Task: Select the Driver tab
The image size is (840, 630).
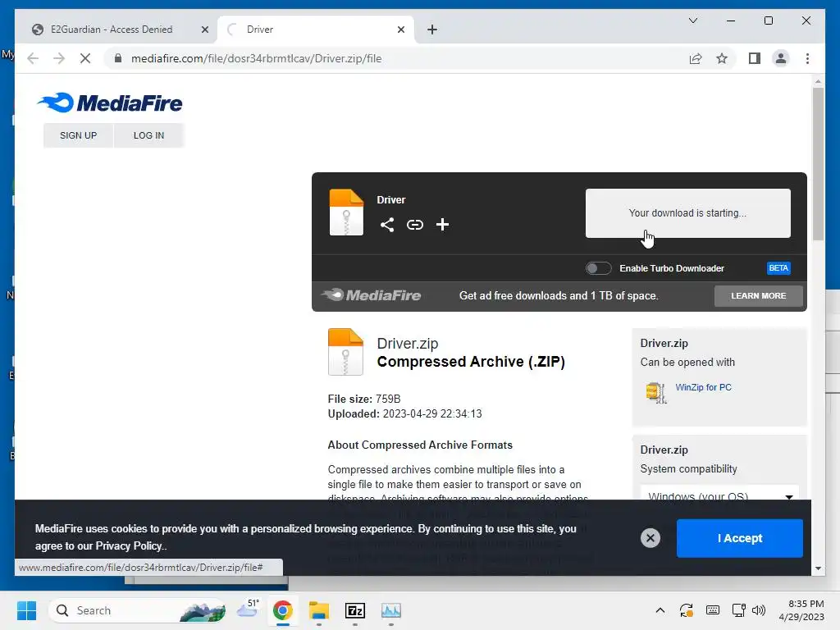Action: click(316, 30)
